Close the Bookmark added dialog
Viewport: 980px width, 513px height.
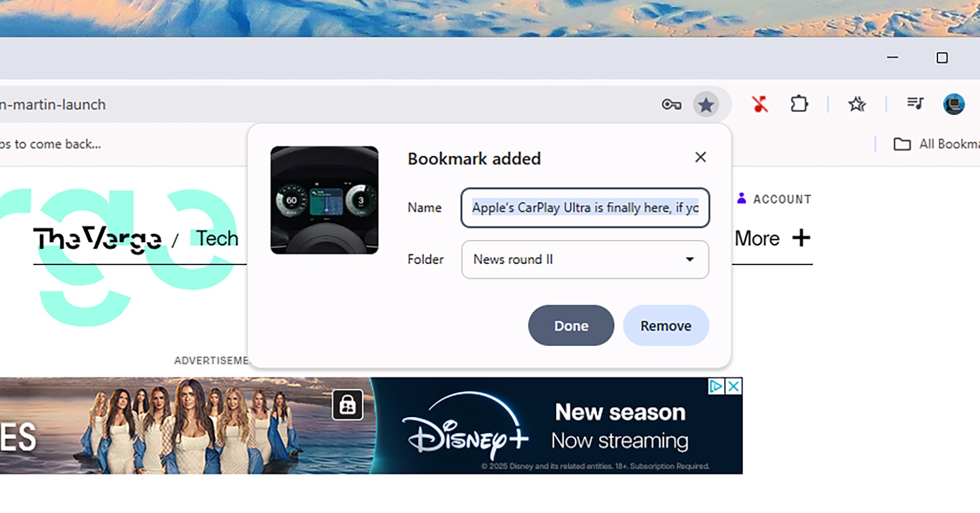(701, 157)
